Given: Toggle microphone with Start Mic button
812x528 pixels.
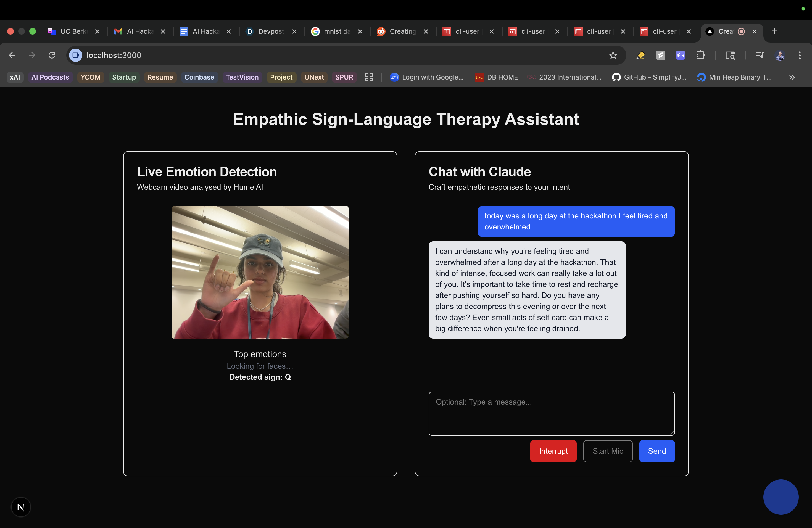Looking at the screenshot, I should [608, 451].
